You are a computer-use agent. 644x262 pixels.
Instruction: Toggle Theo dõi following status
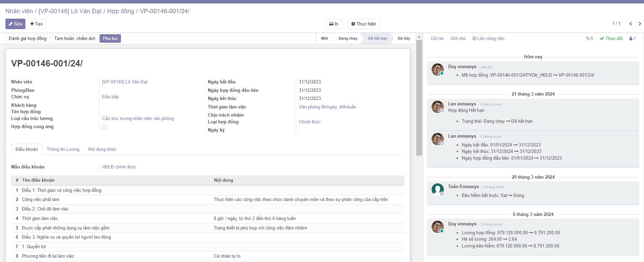(x=611, y=39)
